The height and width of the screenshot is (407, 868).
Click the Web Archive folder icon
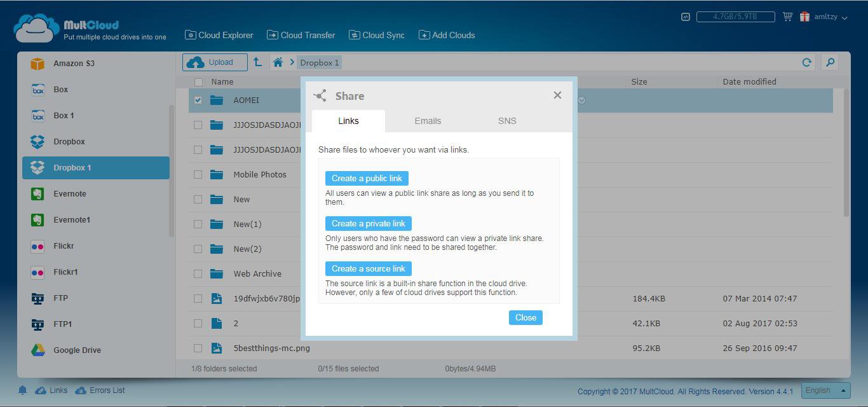pyautogui.click(x=217, y=274)
